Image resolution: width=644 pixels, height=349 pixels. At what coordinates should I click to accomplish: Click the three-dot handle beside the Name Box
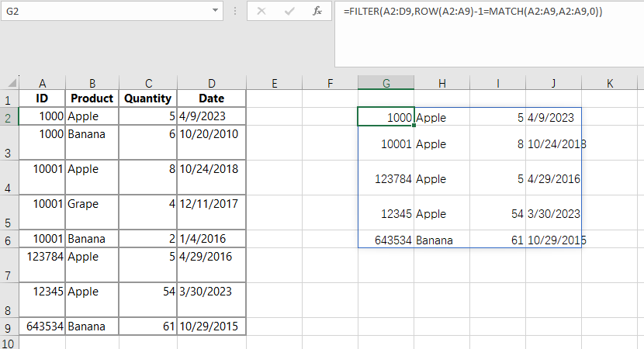pos(235,11)
